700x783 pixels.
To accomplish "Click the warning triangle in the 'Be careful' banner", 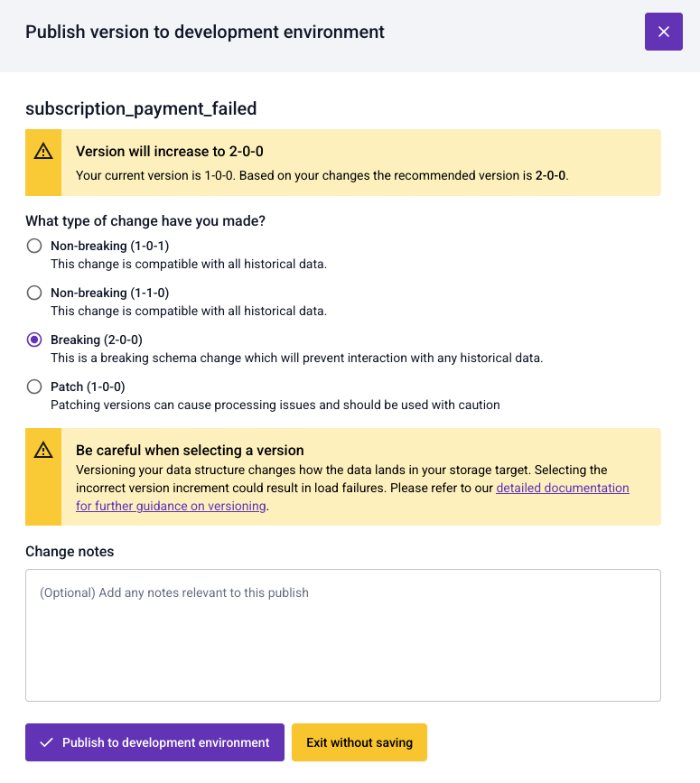I will (x=43, y=450).
